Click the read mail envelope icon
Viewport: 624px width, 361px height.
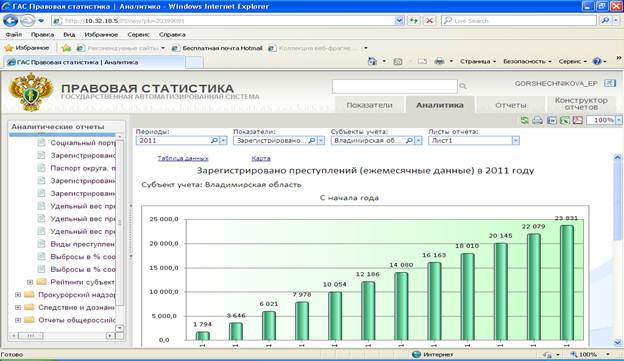[422, 61]
